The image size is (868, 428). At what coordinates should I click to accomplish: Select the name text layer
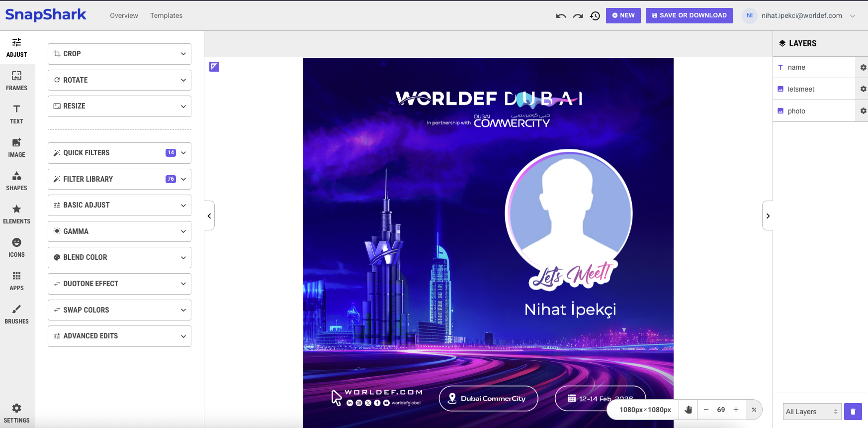click(x=814, y=67)
